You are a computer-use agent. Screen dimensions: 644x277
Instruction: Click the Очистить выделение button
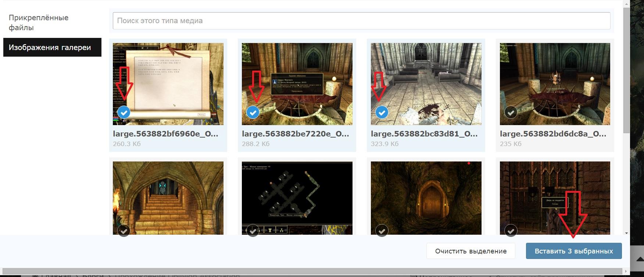(x=471, y=251)
